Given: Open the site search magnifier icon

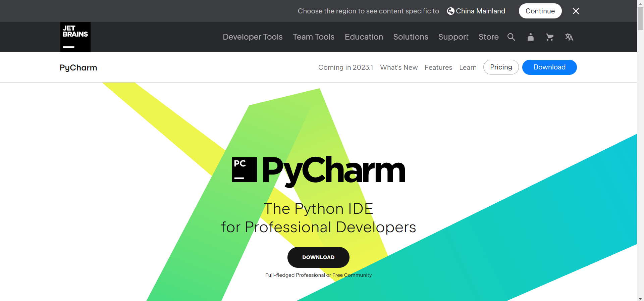Looking at the screenshot, I should coord(511,37).
